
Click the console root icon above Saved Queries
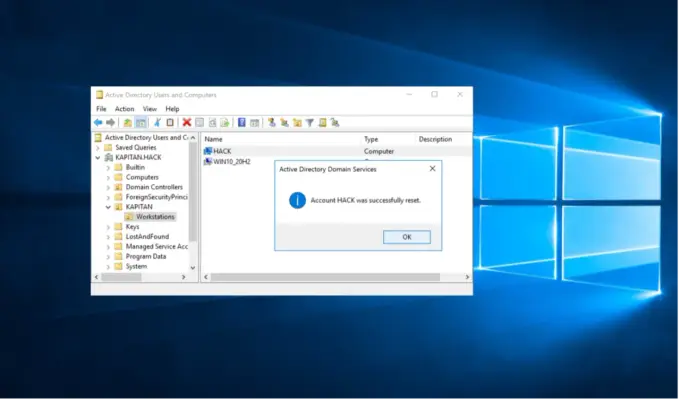click(99, 138)
